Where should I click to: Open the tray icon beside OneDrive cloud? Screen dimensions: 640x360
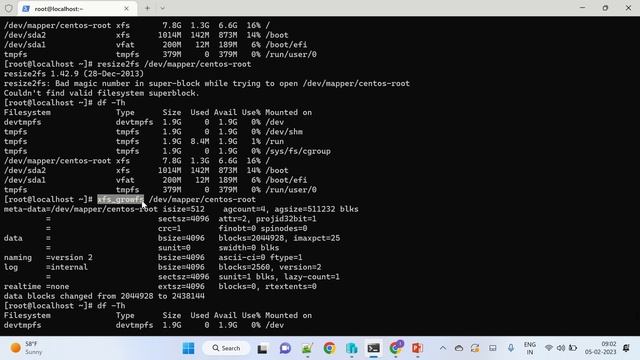pos(475,348)
